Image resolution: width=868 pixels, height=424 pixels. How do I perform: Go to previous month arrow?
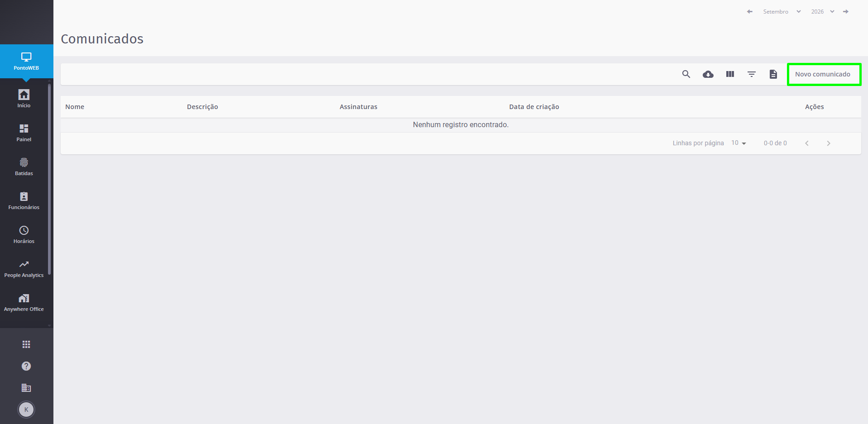[x=750, y=12]
